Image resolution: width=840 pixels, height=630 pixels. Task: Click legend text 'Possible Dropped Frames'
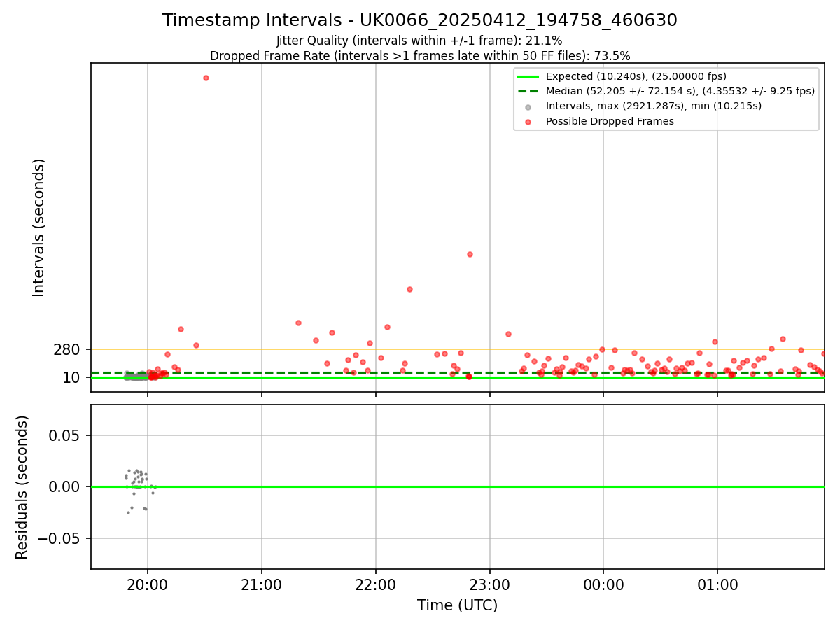coord(610,121)
